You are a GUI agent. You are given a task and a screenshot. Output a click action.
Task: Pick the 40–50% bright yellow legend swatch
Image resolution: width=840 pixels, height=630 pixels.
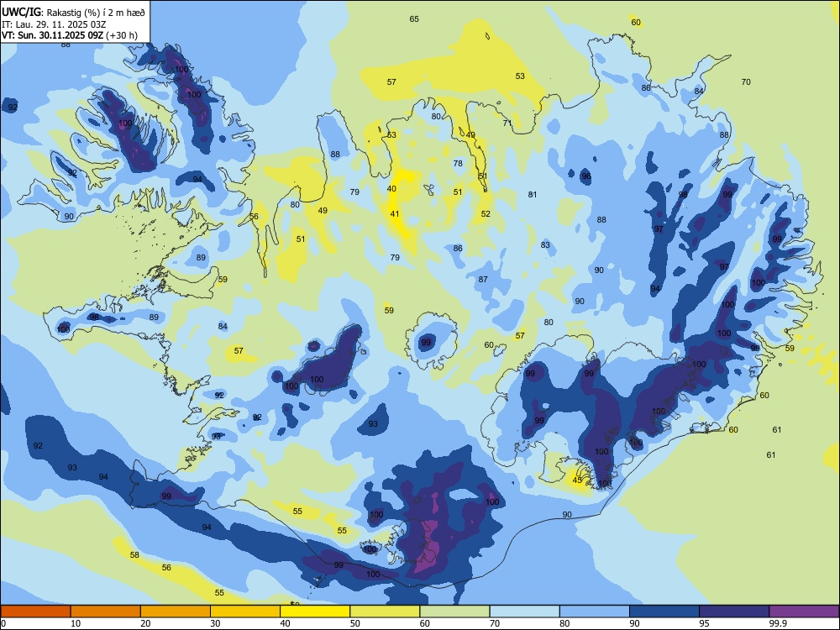tap(315, 612)
